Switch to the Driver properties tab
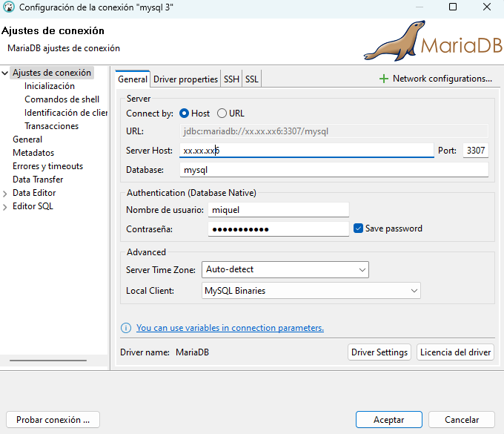504x434 pixels. (x=185, y=79)
